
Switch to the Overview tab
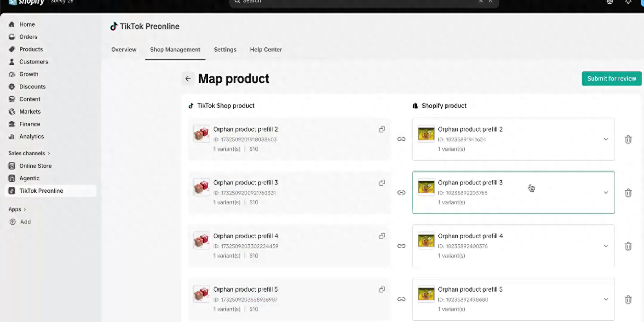pos(124,50)
